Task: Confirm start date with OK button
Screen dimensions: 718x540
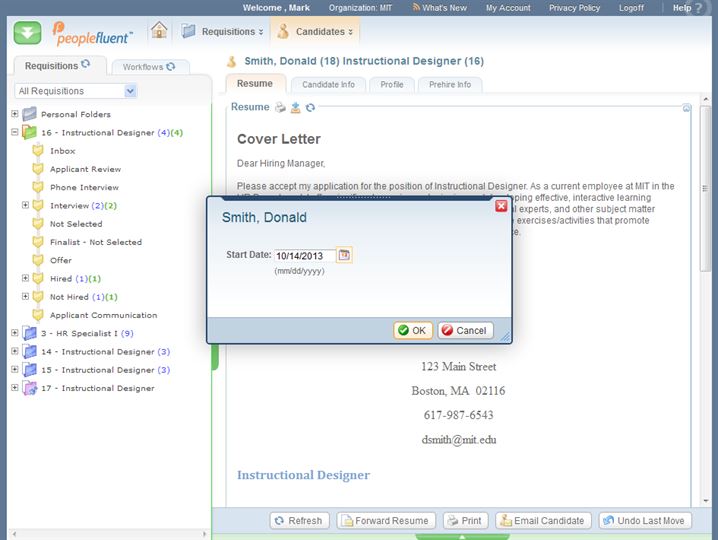Action: tap(412, 330)
